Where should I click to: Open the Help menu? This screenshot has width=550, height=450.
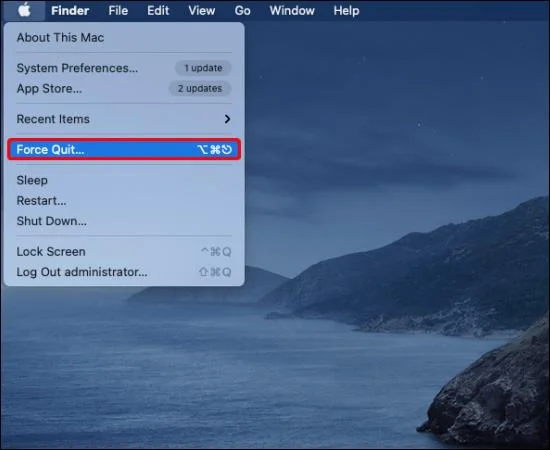click(x=346, y=11)
